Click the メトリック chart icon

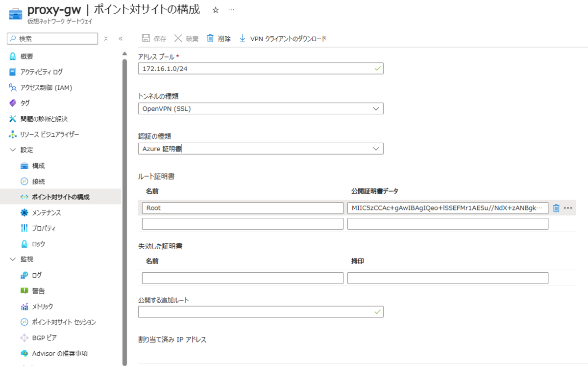(x=24, y=307)
